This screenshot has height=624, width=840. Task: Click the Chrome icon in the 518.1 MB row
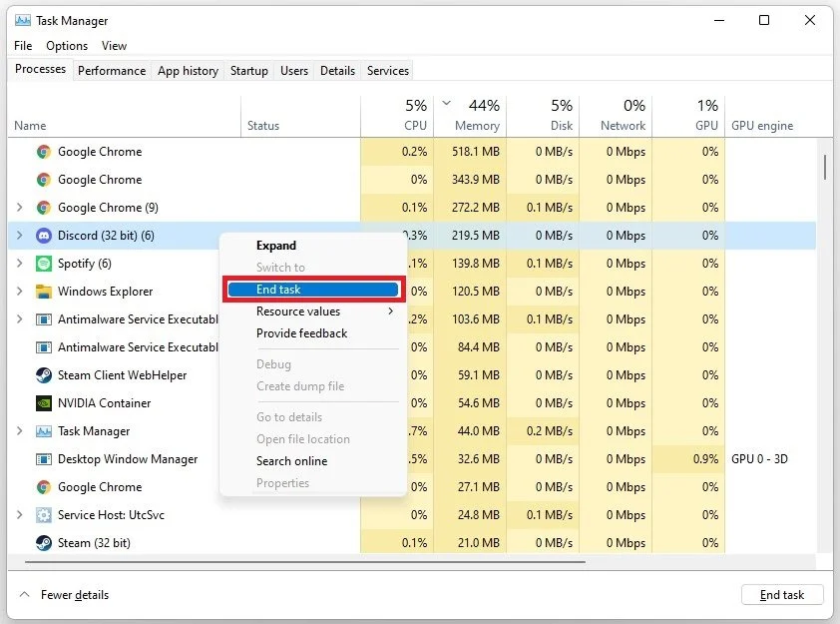click(x=43, y=152)
